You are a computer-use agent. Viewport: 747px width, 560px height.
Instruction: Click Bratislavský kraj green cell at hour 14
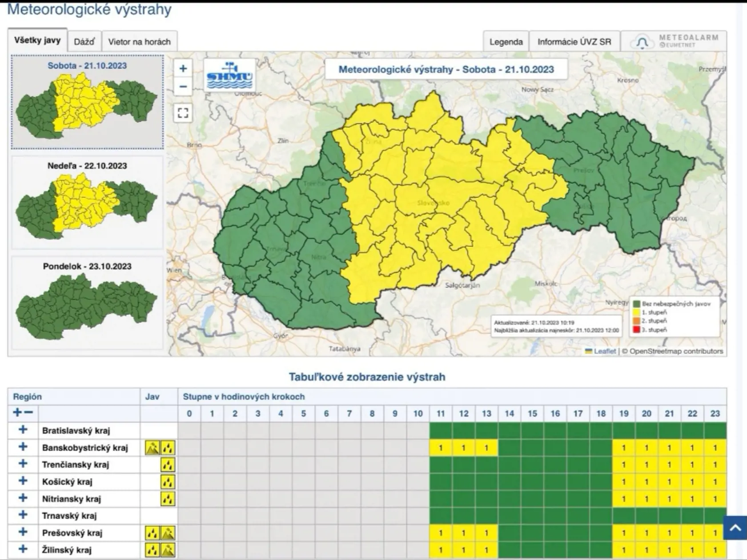[510, 431]
